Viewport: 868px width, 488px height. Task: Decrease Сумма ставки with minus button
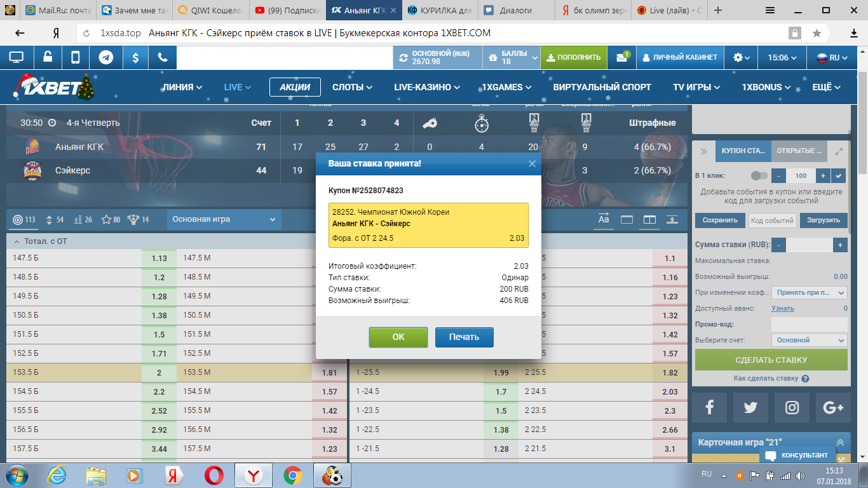778,245
